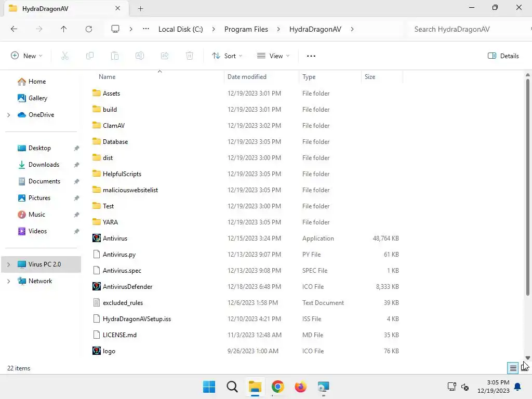
Task: Open the New item dropdown
Action: (x=26, y=56)
